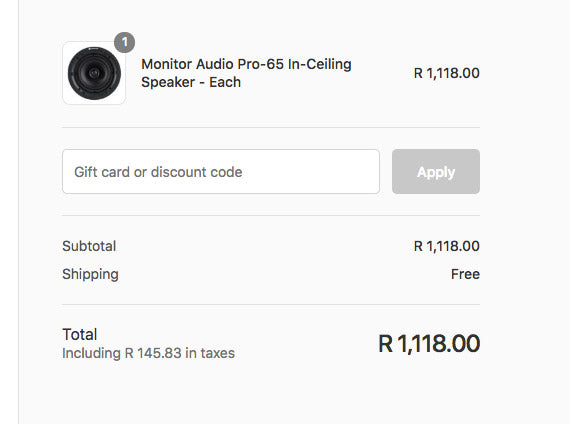Click the Including R 145.83 in taxes text
The height and width of the screenshot is (424, 570).
click(148, 353)
